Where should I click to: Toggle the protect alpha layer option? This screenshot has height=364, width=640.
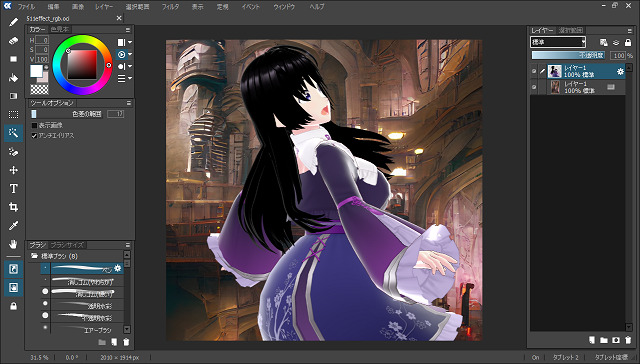[604, 42]
